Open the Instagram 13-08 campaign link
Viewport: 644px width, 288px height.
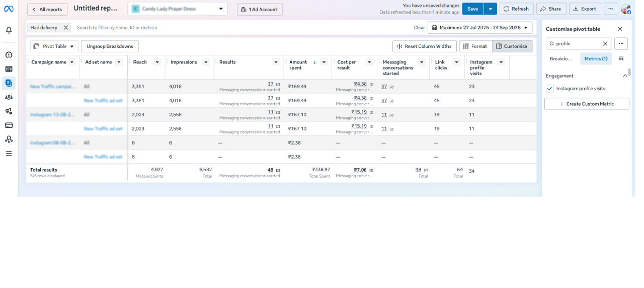click(52, 115)
